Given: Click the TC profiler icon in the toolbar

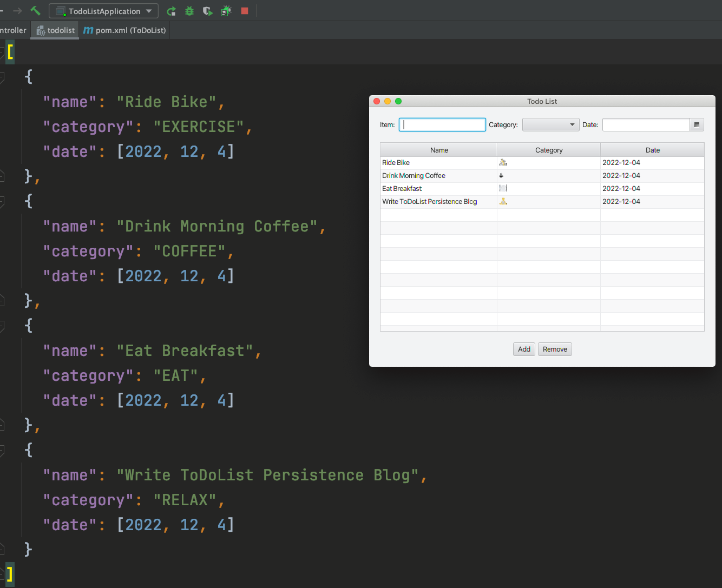Looking at the screenshot, I should [226, 11].
